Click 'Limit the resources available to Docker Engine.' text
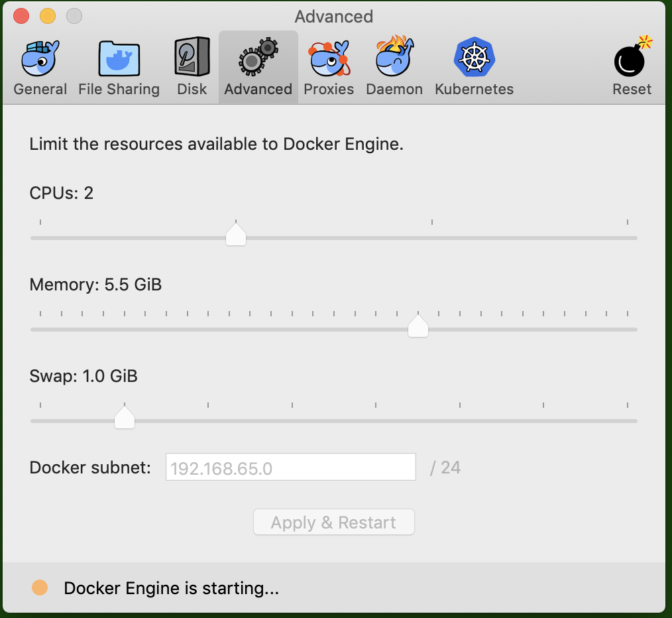Image resolution: width=672 pixels, height=618 pixels. (217, 144)
